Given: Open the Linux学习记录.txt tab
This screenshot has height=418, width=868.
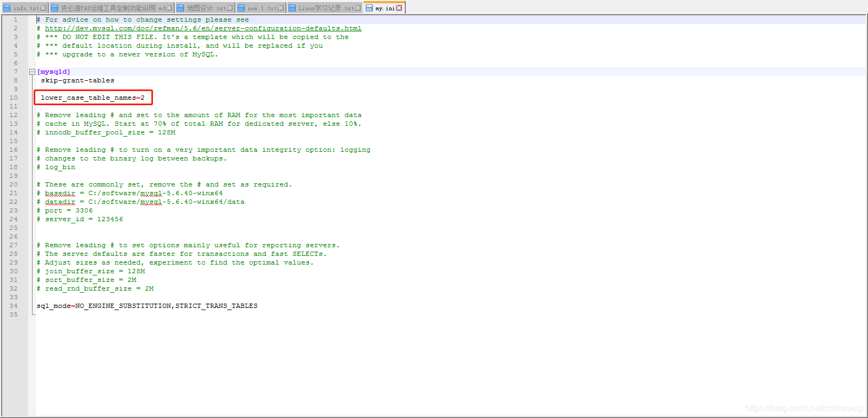Looking at the screenshot, I should pyautogui.click(x=324, y=8).
